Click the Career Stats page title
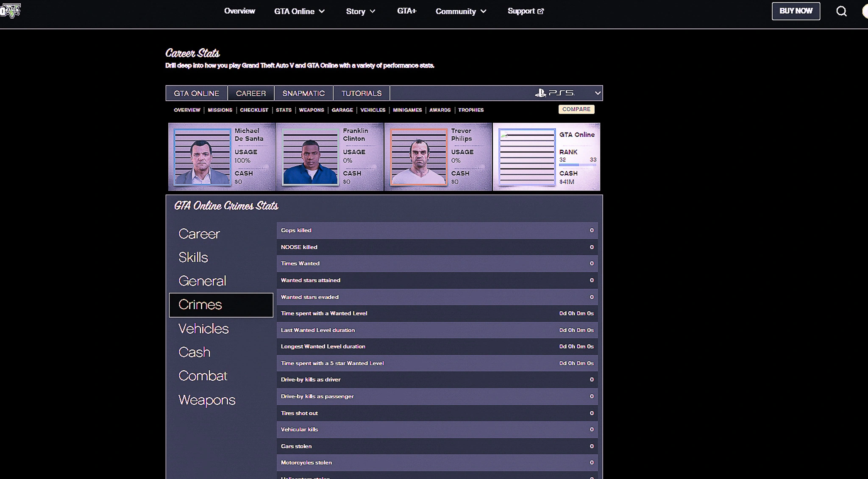Screen dimensions: 868x479 point(192,53)
